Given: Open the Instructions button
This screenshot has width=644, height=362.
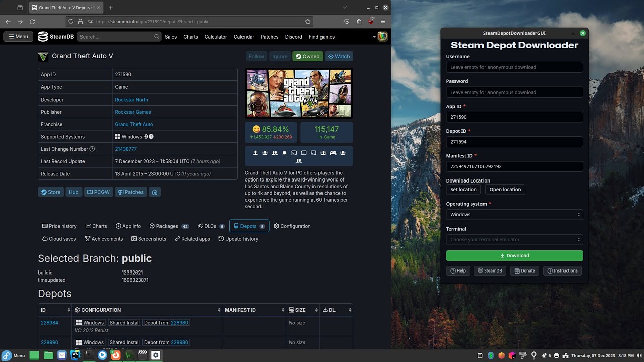Looking at the screenshot, I should pos(562,270).
